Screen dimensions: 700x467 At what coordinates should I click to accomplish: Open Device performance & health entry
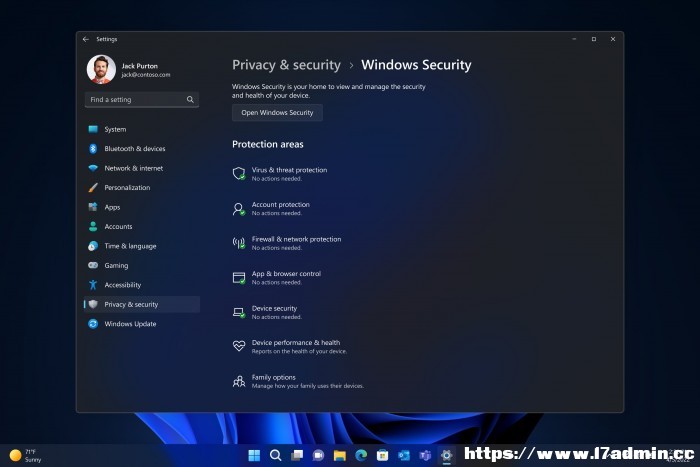point(290,346)
